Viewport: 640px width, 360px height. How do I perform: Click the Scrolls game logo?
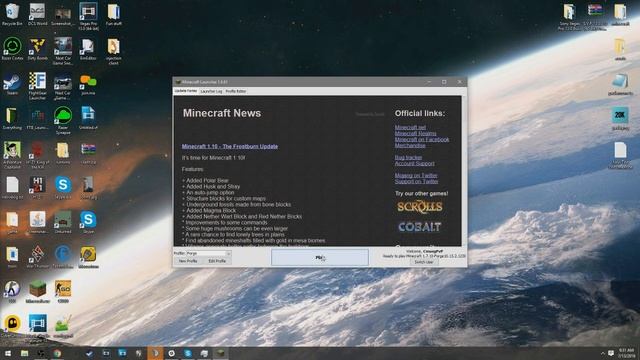(x=420, y=207)
